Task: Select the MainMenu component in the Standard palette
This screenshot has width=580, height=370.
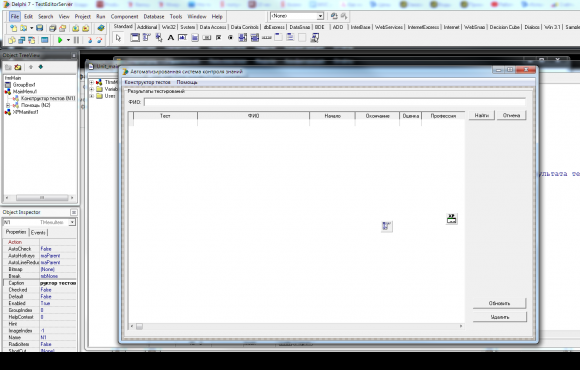Action: (x=147, y=38)
